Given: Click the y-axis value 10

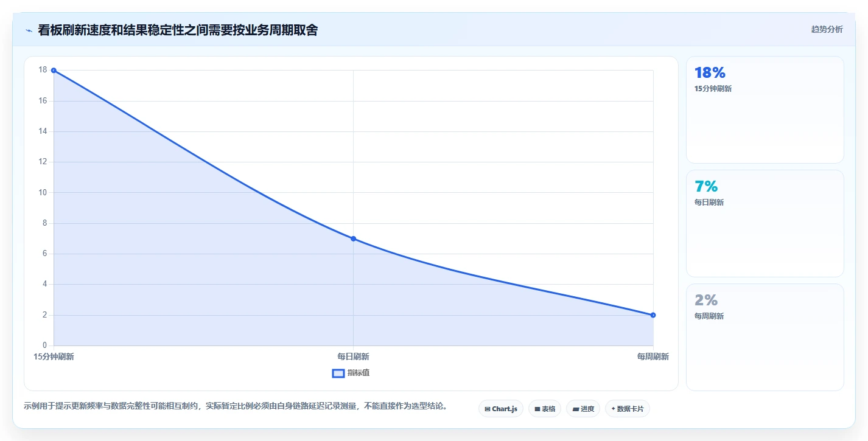Looking at the screenshot, I should click(x=43, y=192).
